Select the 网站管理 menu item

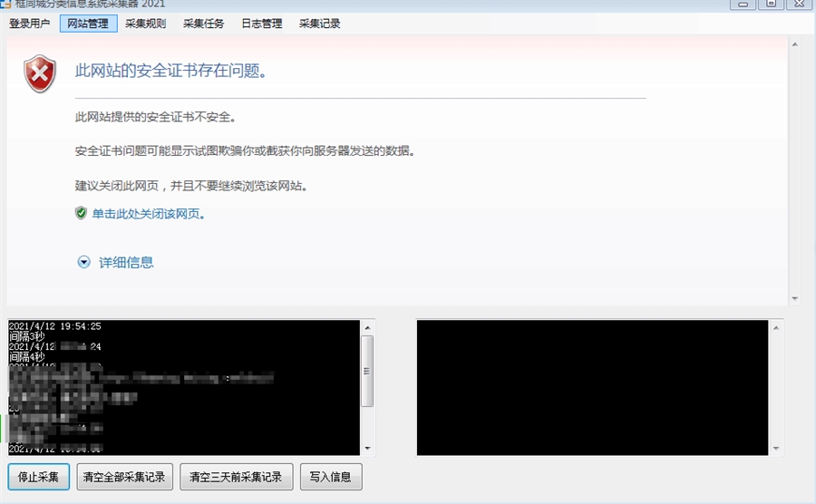[88, 24]
